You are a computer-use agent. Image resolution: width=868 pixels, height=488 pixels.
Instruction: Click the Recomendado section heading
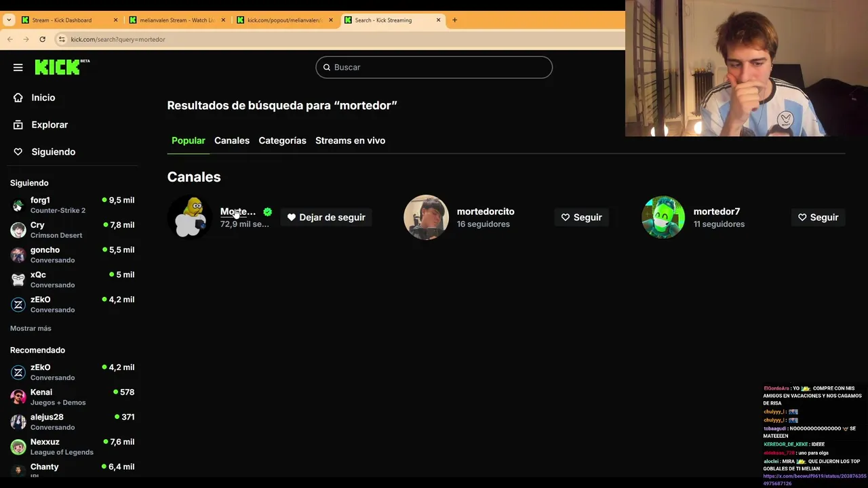(x=37, y=350)
